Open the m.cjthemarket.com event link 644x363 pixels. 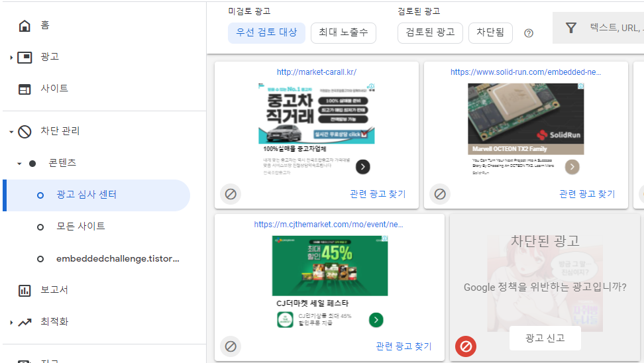click(x=329, y=224)
